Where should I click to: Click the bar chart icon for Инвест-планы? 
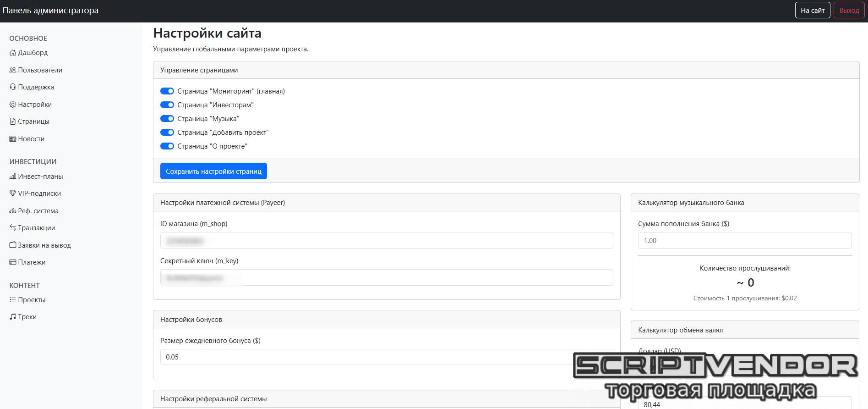[x=13, y=177]
